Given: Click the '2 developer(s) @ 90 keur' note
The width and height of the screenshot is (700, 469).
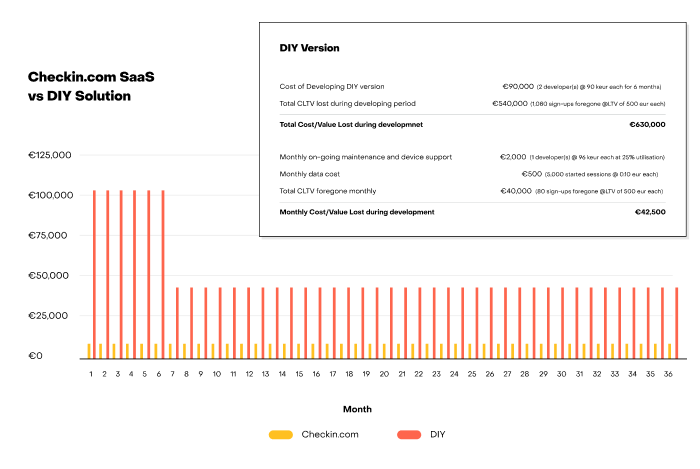Looking at the screenshot, I should (599, 87).
